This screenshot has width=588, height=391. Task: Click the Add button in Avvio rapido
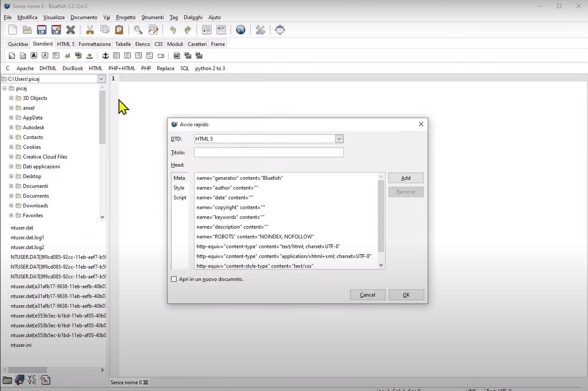[406, 178]
